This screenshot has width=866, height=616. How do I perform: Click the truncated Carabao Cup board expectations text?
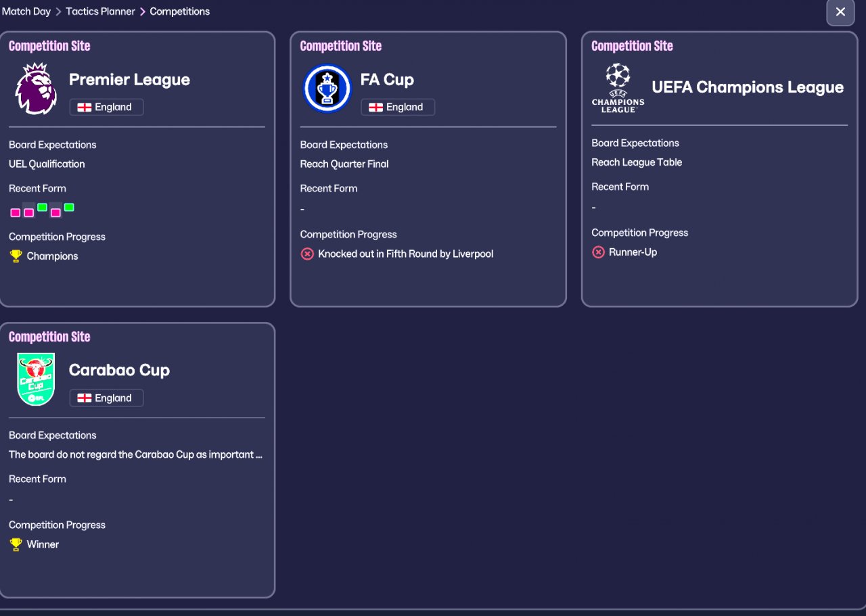135,454
